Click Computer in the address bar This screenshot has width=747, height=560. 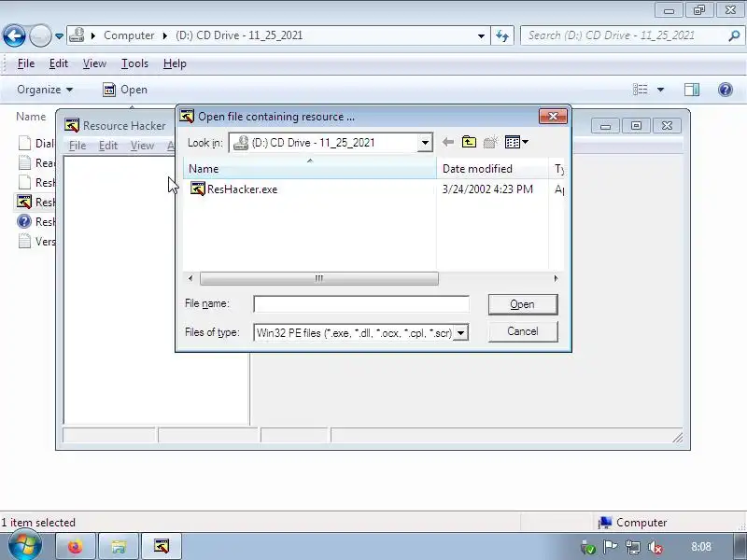point(129,35)
